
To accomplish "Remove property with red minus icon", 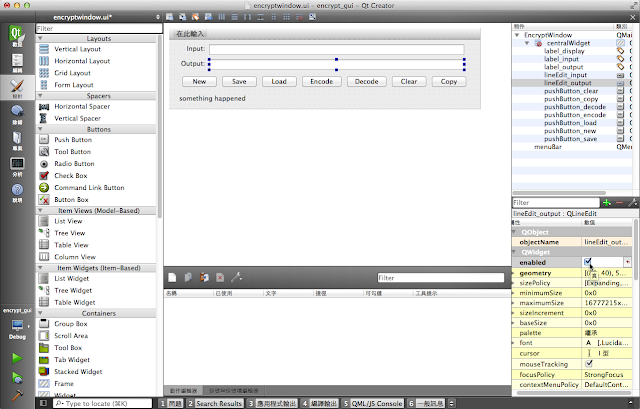I will coord(619,202).
